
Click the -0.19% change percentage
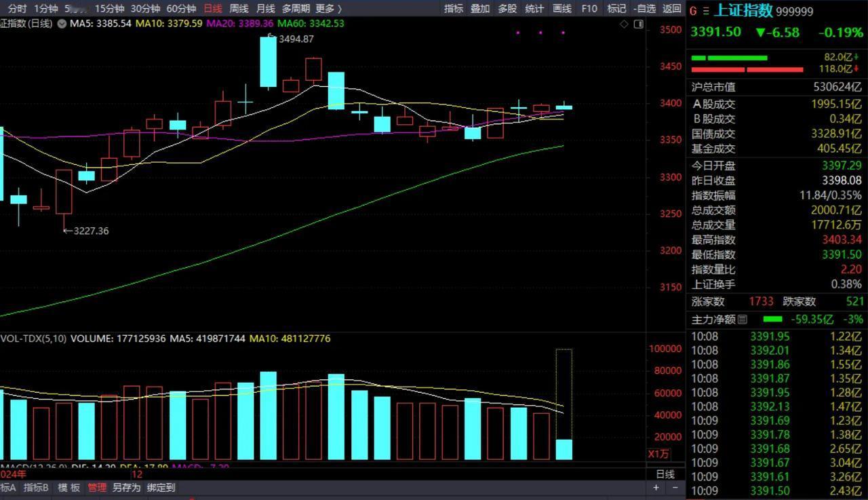coord(840,32)
